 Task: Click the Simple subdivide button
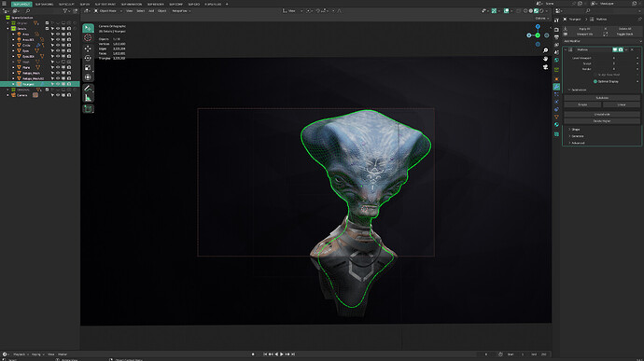(x=582, y=104)
